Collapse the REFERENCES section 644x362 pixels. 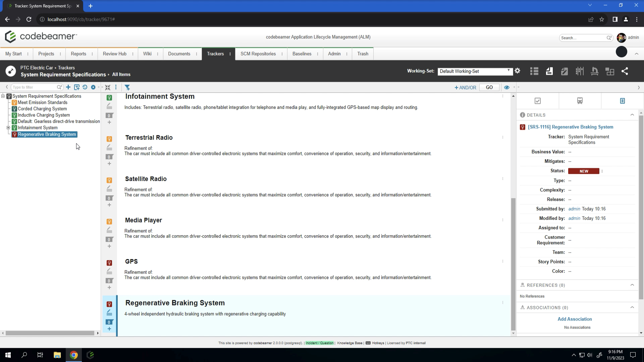point(632,285)
